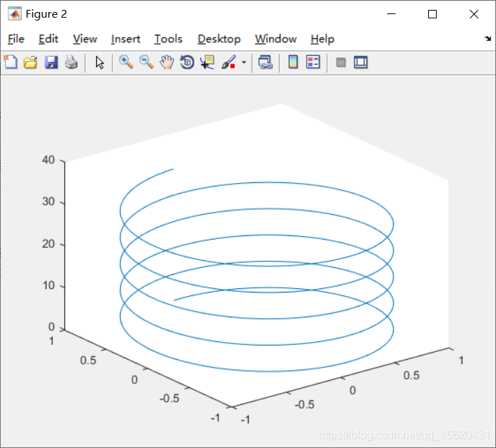The height and width of the screenshot is (448, 496).
Task: Click the Hide Plot Tools icon
Action: click(341, 62)
